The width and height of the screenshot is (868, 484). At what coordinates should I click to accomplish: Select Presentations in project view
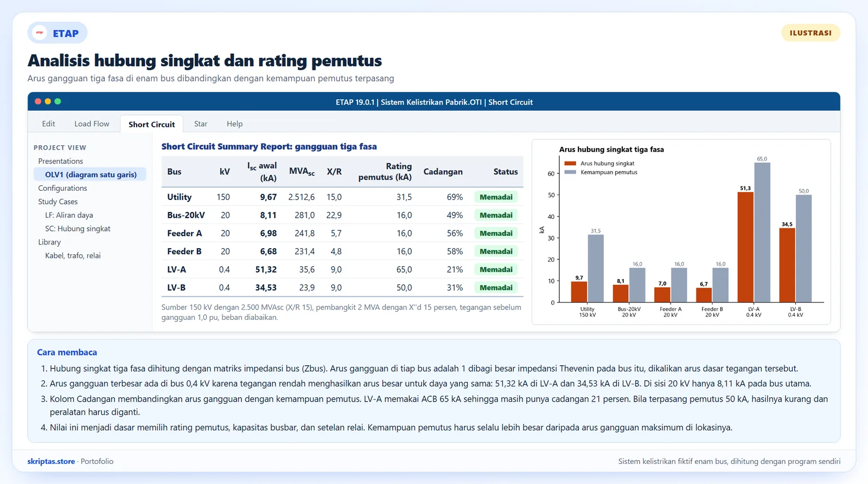61,161
